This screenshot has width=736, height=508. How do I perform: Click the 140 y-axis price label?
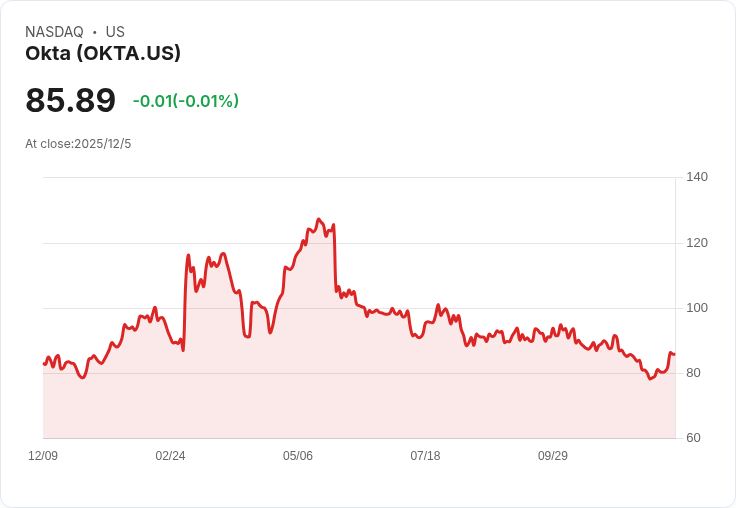coord(697,177)
